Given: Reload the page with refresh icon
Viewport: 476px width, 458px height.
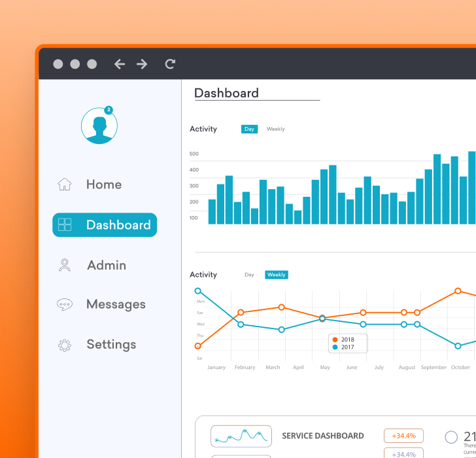Looking at the screenshot, I should pyautogui.click(x=170, y=64).
